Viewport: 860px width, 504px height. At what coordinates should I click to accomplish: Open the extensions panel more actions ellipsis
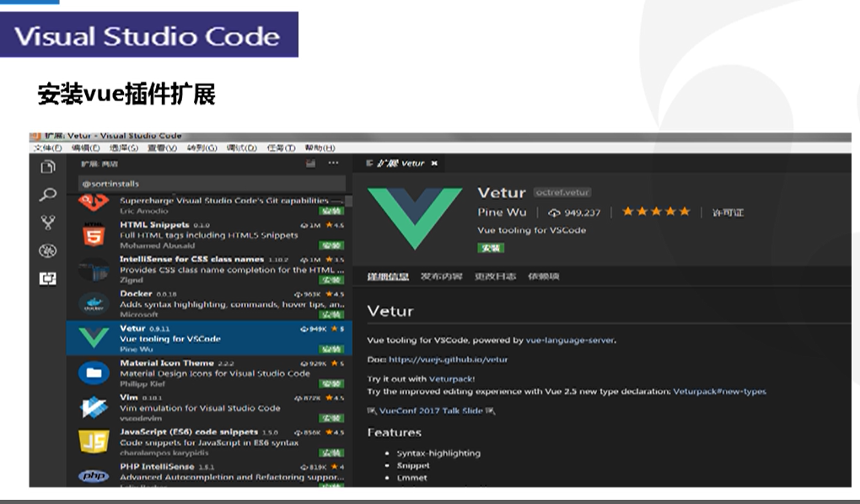[x=334, y=163]
